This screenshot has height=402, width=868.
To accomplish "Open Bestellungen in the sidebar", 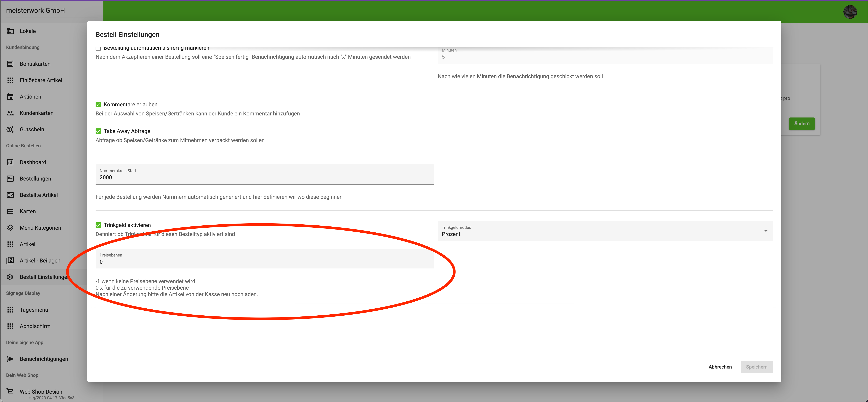I will coord(35,179).
